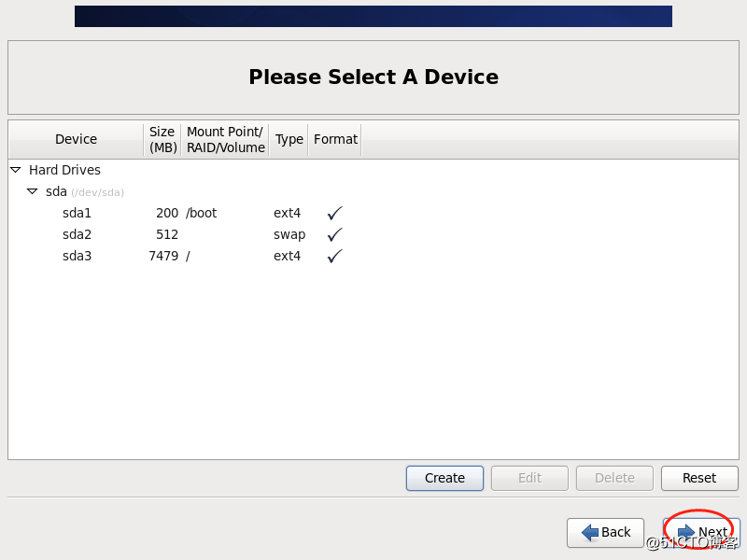Select the sda1 partition row
Viewport: 747px width, 560px height.
pyautogui.click(x=373, y=213)
